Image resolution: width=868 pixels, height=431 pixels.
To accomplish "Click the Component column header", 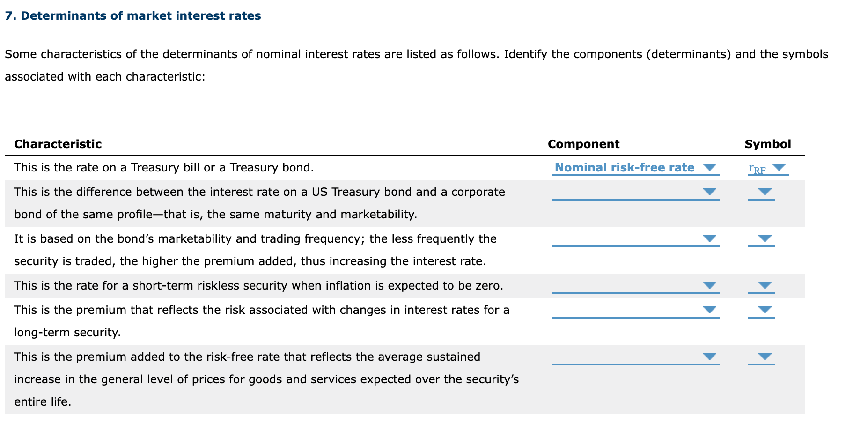I will [583, 144].
